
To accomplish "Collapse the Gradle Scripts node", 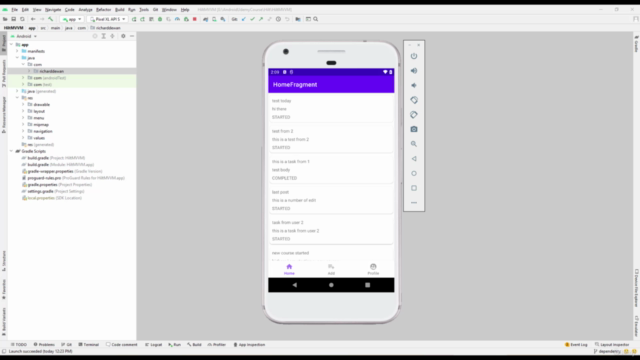I will point(11,151).
